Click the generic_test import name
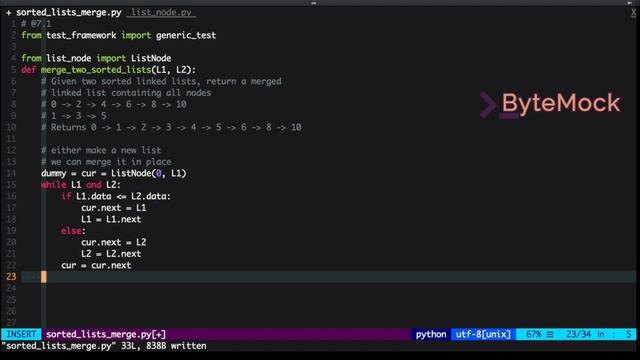 (x=186, y=36)
